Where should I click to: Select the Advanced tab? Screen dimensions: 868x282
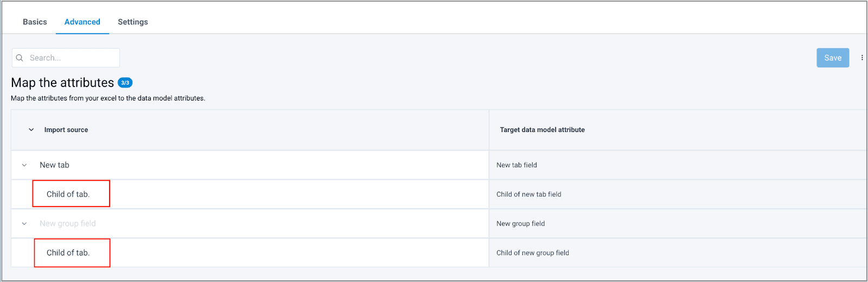pyautogui.click(x=82, y=22)
